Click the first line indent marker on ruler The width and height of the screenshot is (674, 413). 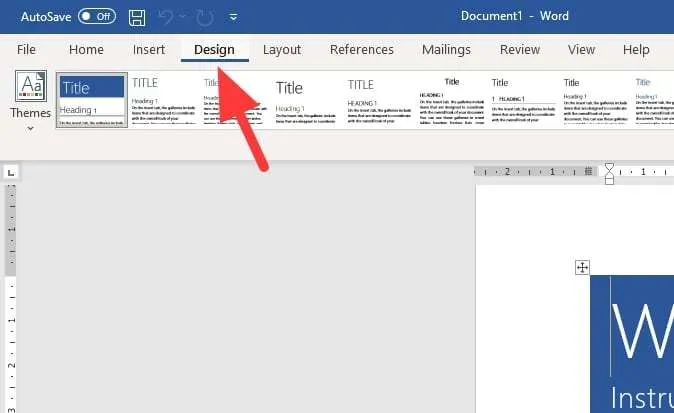pos(609,168)
